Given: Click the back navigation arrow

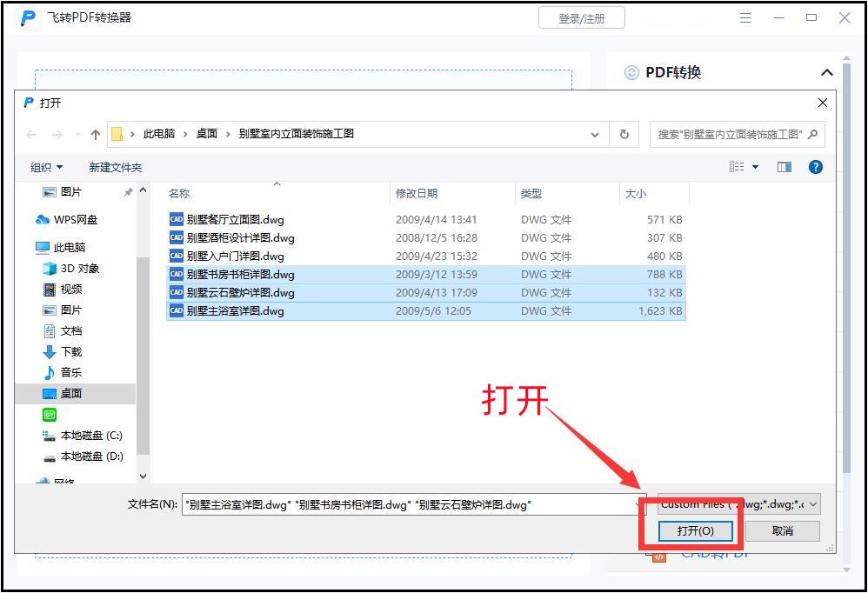Looking at the screenshot, I should (x=30, y=134).
